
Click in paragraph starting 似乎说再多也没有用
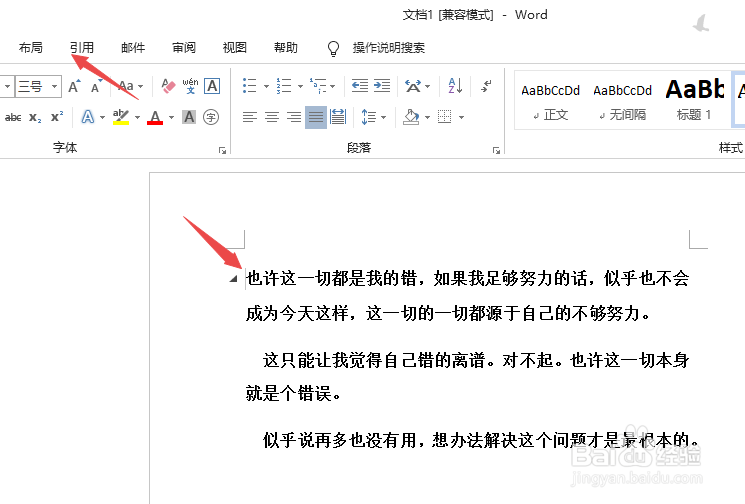[x=481, y=440]
